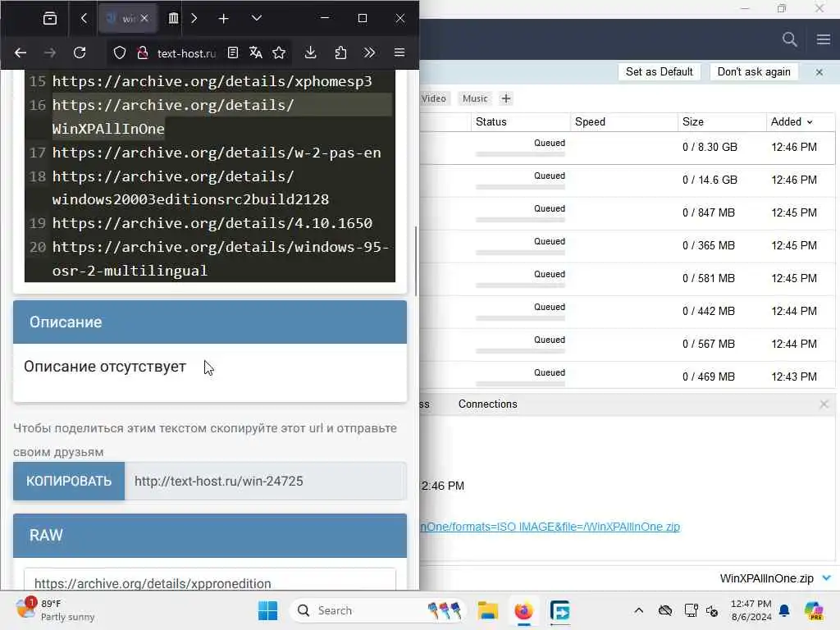The image size is (840, 630).
Task: Open Firefox application hamburger menu
Action: (399, 52)
